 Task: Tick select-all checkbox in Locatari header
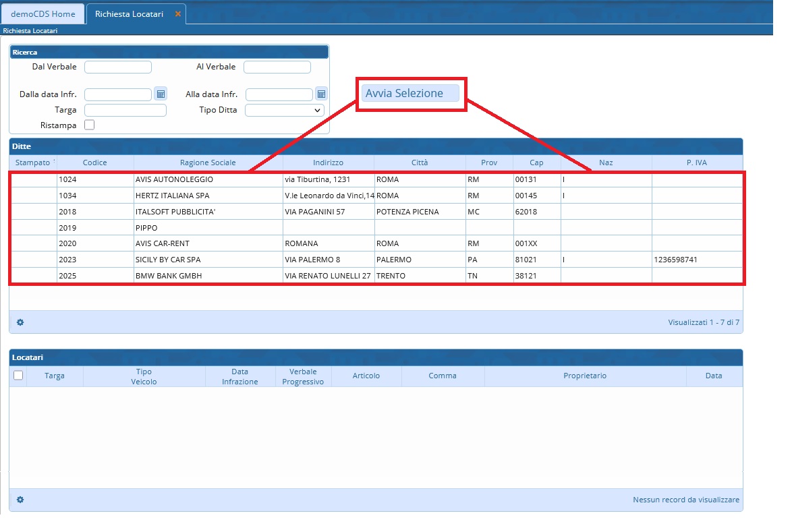click(x=19, y=376)
